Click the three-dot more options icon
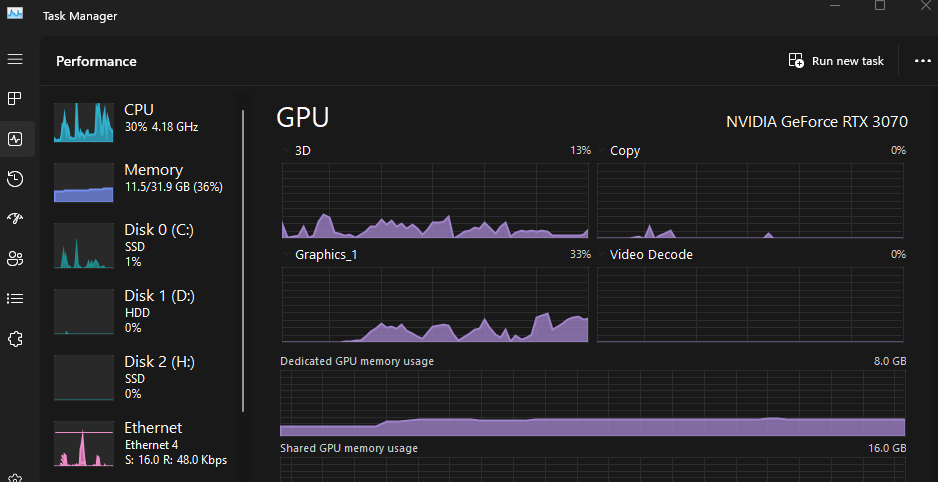 coord(922,61)
